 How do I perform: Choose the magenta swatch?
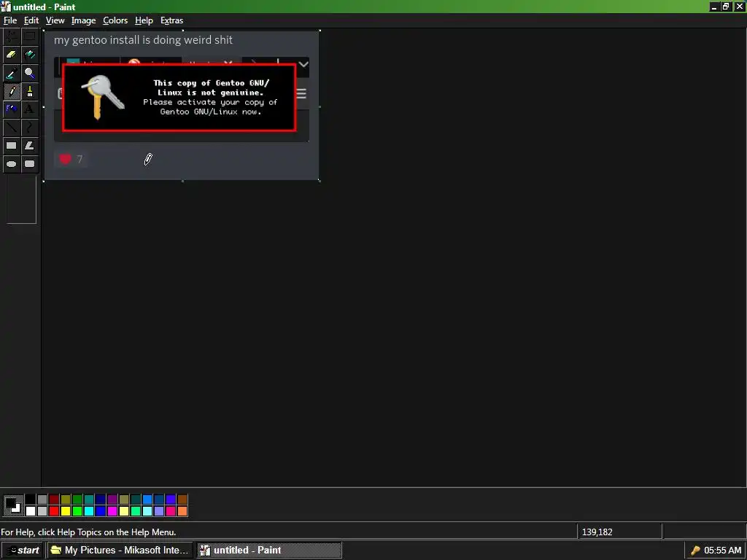tap(112, 511)
